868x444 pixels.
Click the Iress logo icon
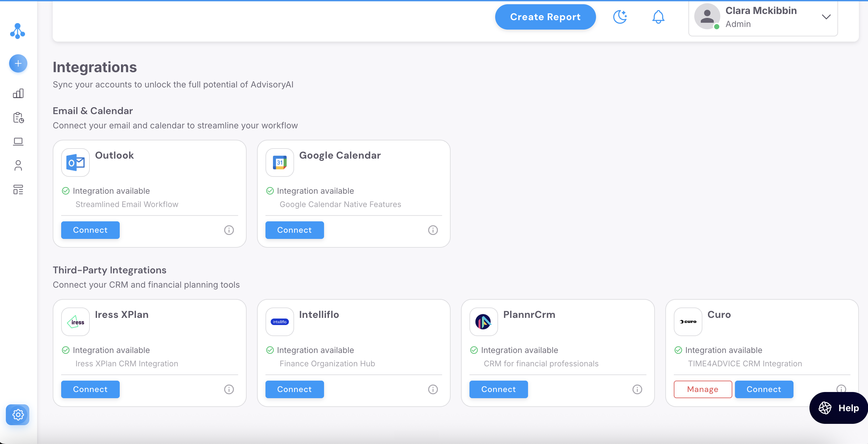(x=75, y=322)
